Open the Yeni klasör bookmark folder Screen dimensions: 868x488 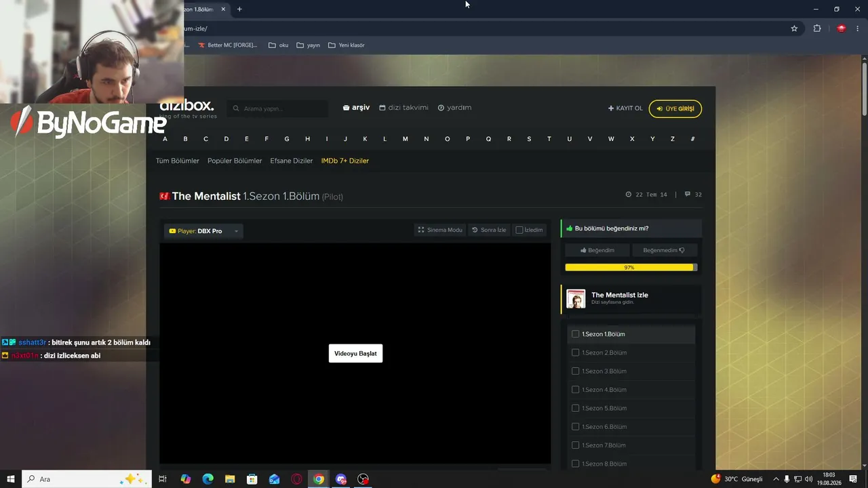[x=347, y=45]
